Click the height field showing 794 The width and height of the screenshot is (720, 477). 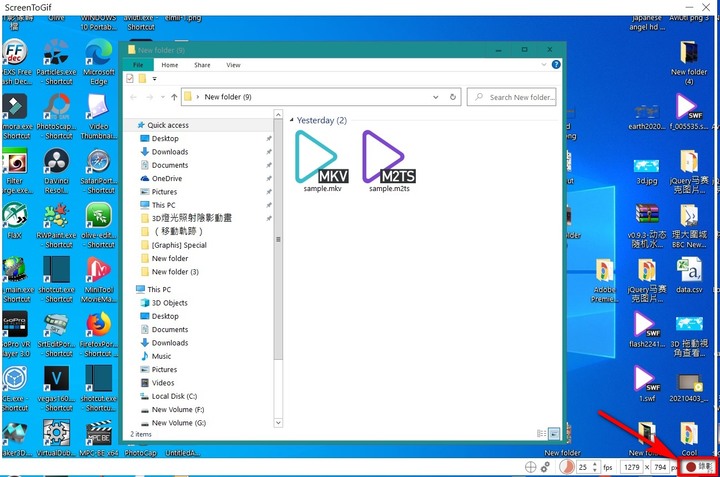coord(660,467)
